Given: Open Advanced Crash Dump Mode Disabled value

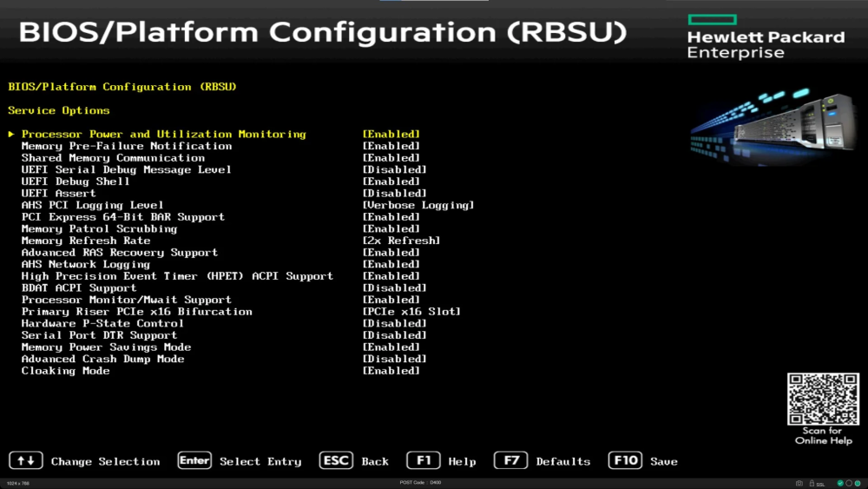Looking at the screenshot, I should 395,359.
